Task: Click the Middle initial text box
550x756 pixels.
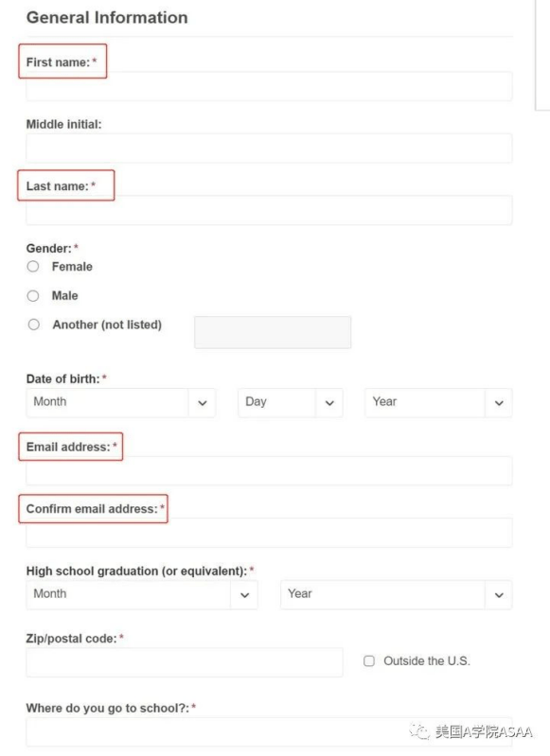Action: (269, 148)
